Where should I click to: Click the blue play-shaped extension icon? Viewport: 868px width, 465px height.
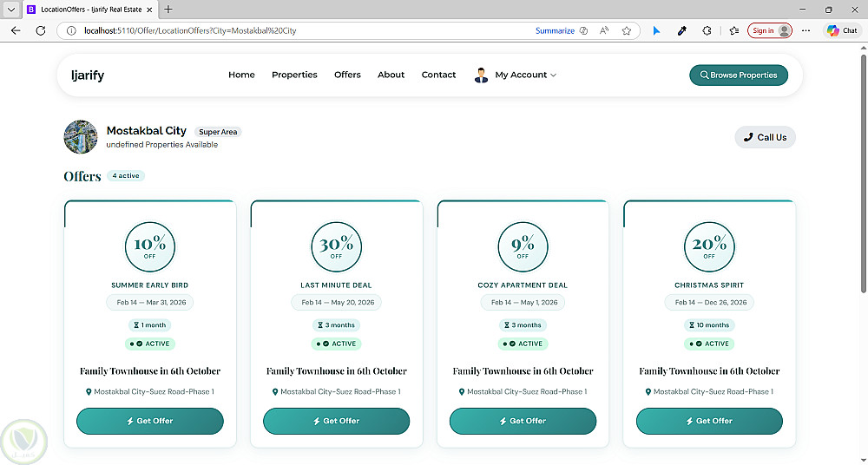tap(656, 31)
